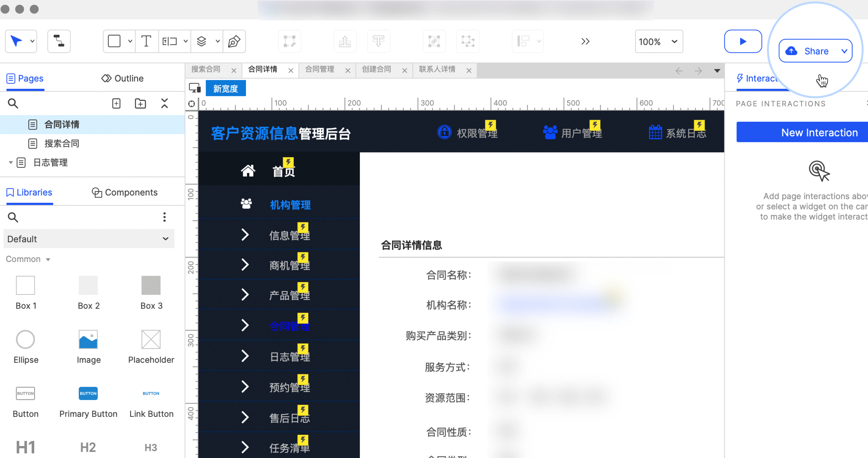Create a new page folder
This screenshot has width=868, height=458.
click(x=140, y=103)
